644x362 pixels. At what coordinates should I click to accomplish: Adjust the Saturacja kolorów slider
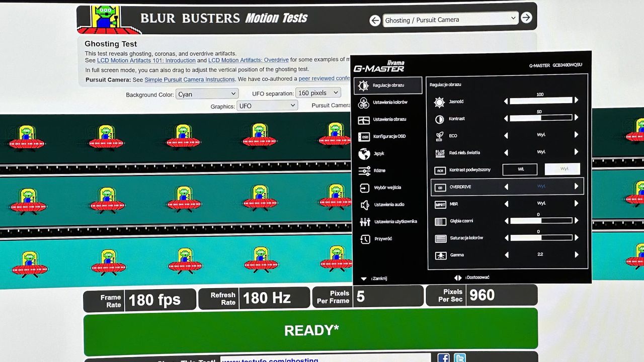pos(541,238)
